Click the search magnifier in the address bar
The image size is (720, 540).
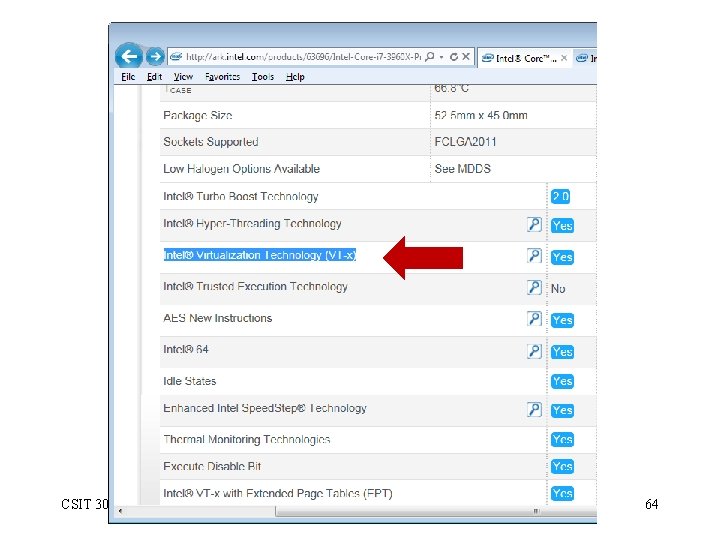(430, 56)
